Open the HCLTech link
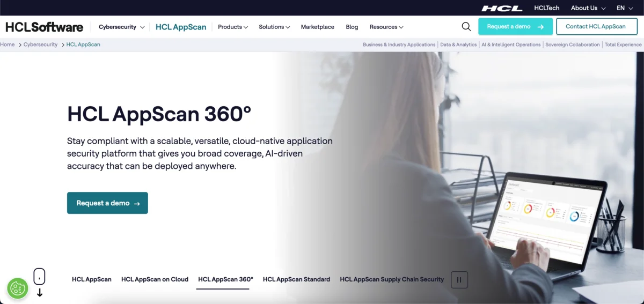Viewport: 644px width, 304px height. point(547,8)
